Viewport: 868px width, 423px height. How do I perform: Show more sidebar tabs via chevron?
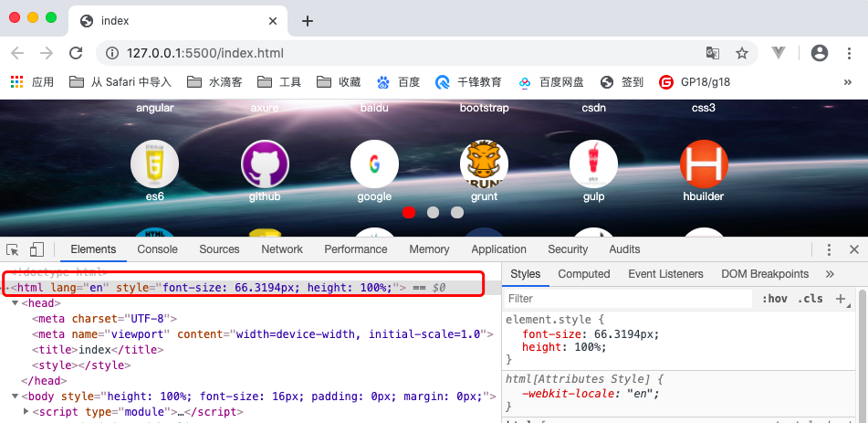pos(830,274)
